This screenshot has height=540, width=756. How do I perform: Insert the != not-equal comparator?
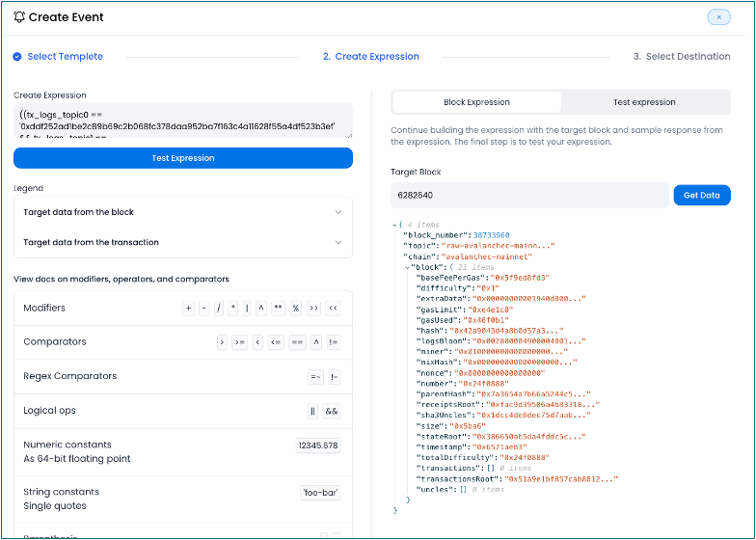click(x=334, y=342)
